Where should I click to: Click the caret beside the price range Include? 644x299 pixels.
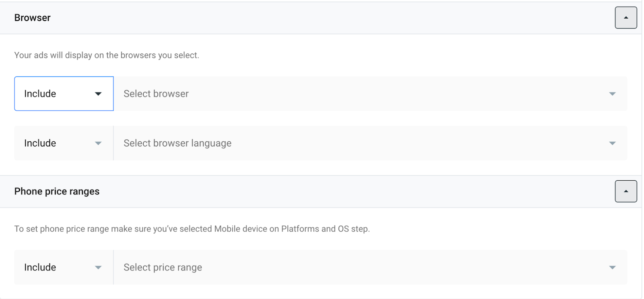click(x=98, y=268)
